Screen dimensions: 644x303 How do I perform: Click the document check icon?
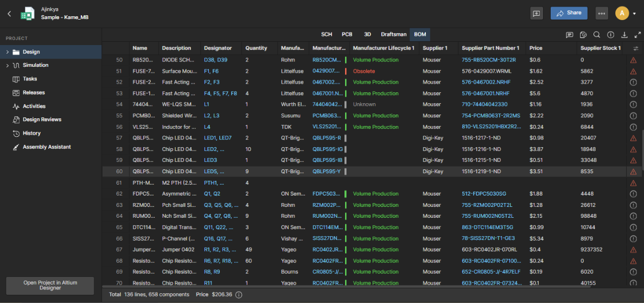[x=583, y=35]
